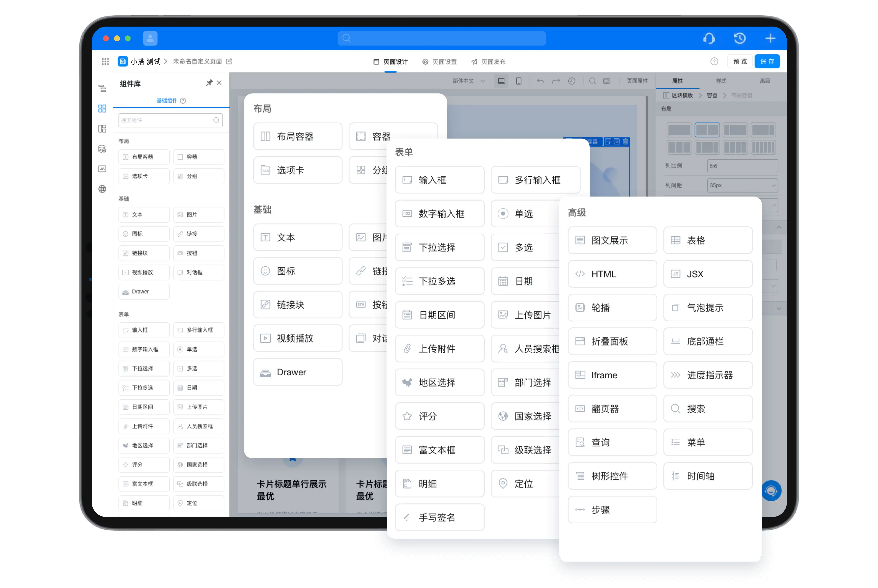Delete selected container via trash icon
This screenshot has height=588, width=878.
625,141
